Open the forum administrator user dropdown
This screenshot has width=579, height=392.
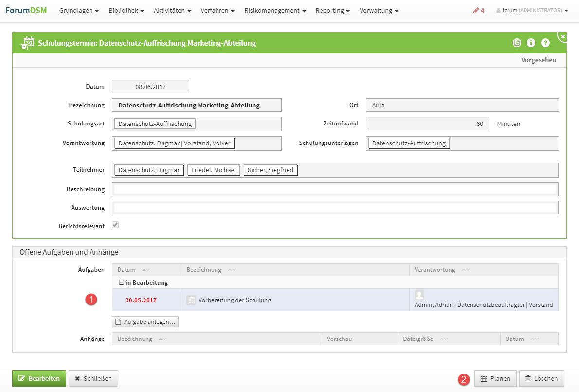pos(532,10)
